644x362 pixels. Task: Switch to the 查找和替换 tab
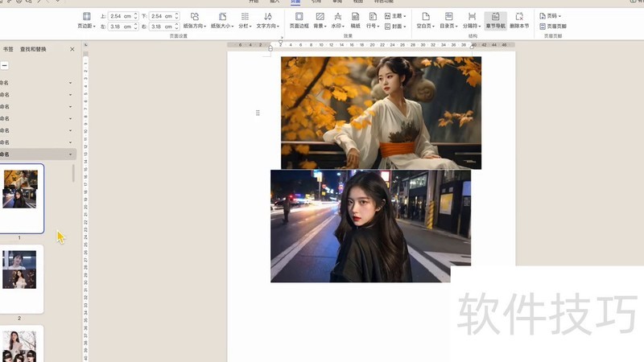pyautogui.click(x=33, y=49)
